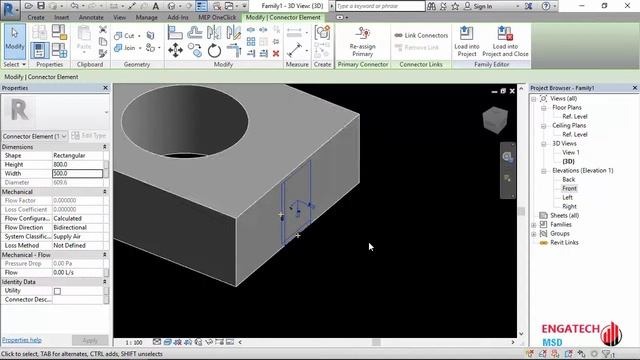Open the Insert ribbon tab
The width and height of the screenshot is (640, 360).
click(62, 18)
